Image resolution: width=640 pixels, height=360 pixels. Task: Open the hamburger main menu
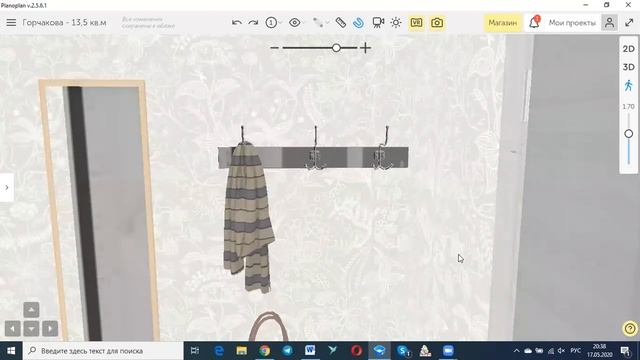pyautogui.click(x=11, y=23)
